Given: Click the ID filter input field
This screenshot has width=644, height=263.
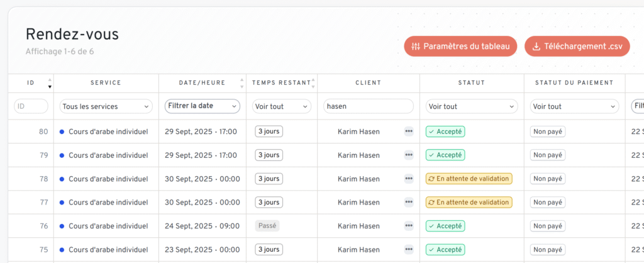Looking at the screenshot, I should pos(31,106).
